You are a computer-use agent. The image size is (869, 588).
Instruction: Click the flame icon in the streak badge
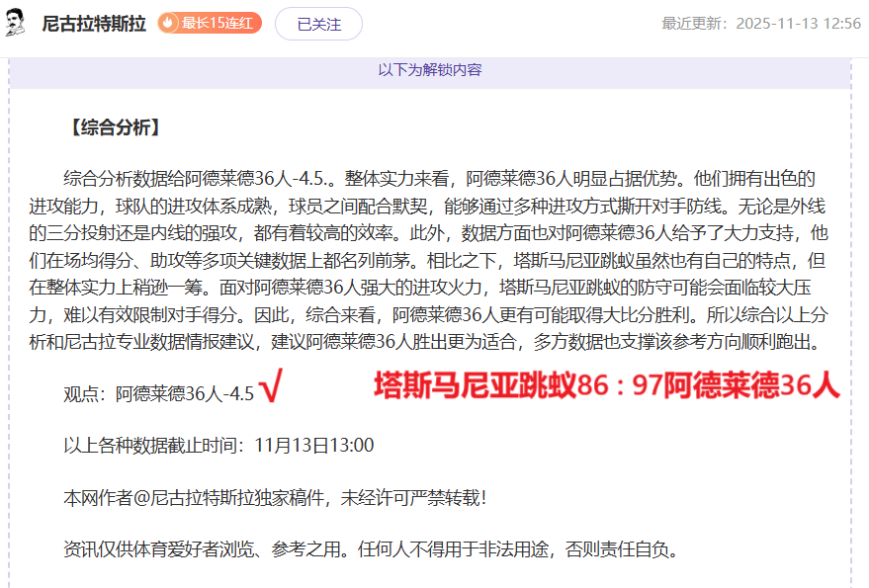tap(169, 23)
